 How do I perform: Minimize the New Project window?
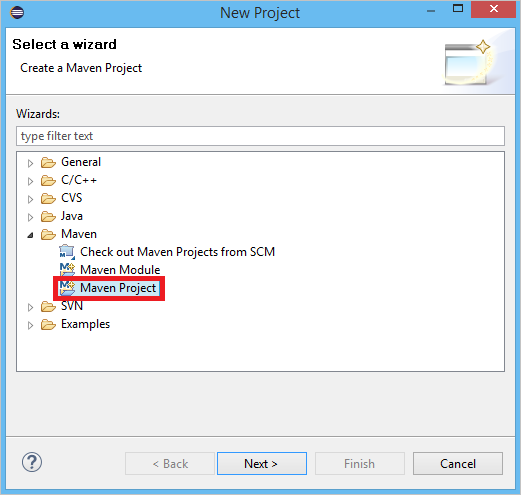(431, 11)
